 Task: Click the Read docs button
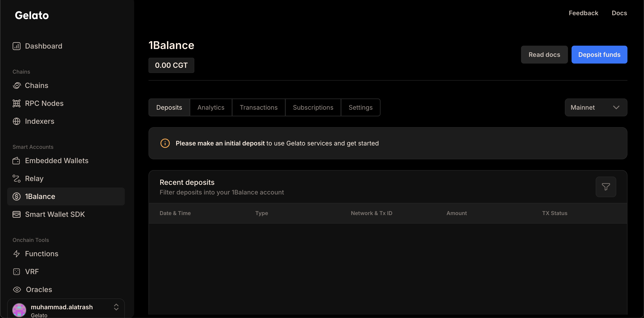(x=544, y=55)
